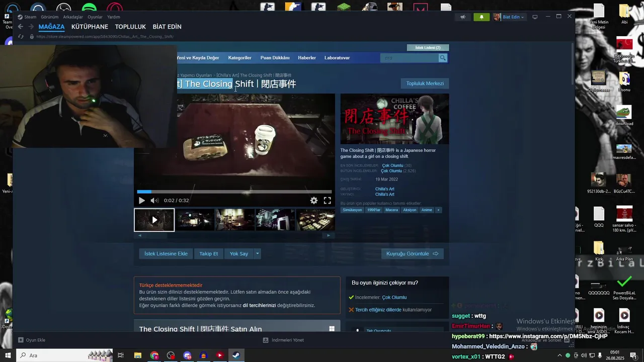This screenshot has width=644, height=362.
Task: Seek on the trailer progress bar
Action: click(x=234, y=192)
